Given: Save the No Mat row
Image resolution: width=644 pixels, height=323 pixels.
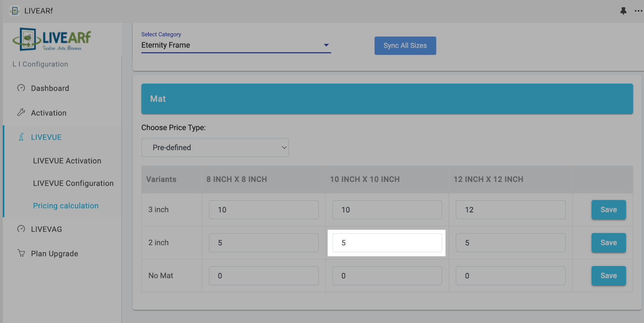Looking at the screenshot, I should pos(609,276).
